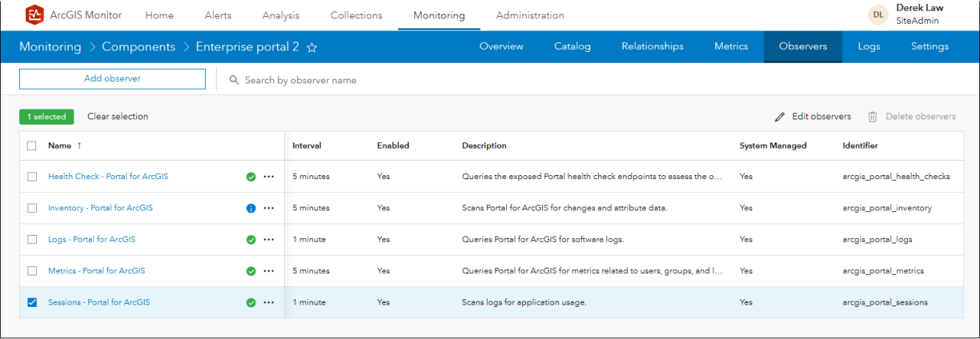Screen dimensions: 980x339
Task: Toggle the select-all checkbox in header
Action: pos(31,145)
